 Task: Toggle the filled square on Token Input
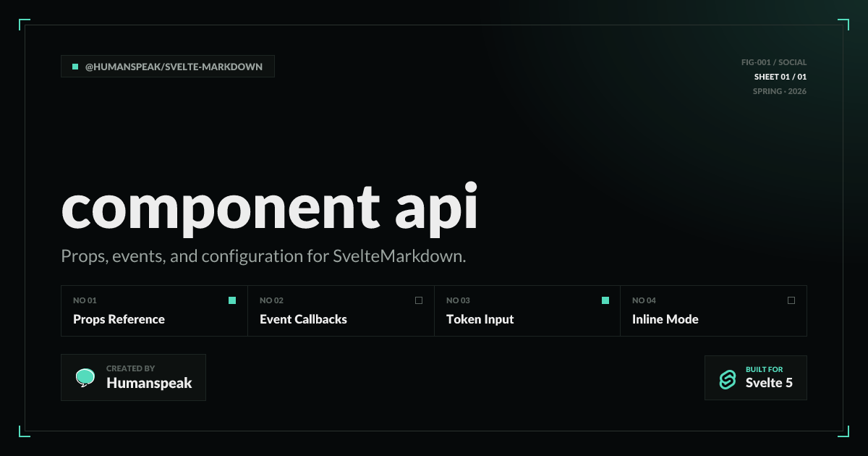pos(605,300)
